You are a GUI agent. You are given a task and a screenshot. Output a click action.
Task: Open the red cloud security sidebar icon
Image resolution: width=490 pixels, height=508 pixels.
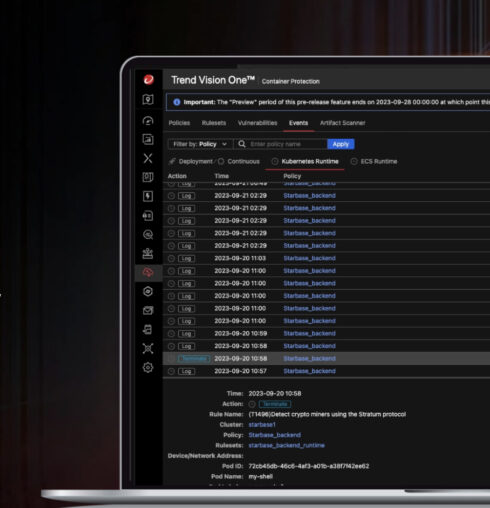coord(148,272)
